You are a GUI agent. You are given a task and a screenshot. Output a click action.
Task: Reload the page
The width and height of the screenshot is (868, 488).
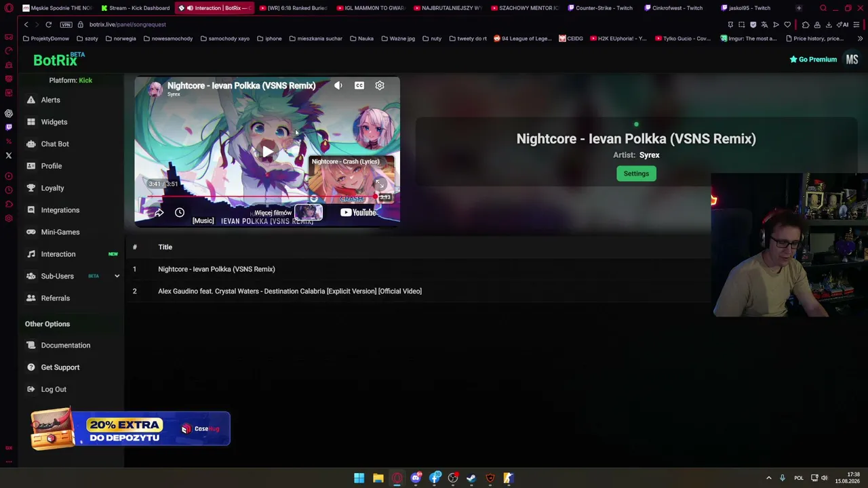[48, 24]
